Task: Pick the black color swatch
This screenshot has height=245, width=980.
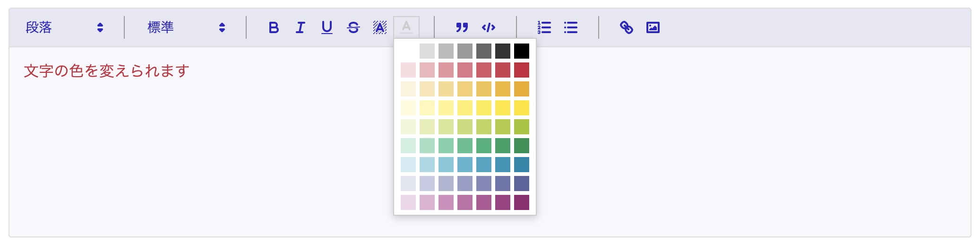Action: tap(521, 51)
